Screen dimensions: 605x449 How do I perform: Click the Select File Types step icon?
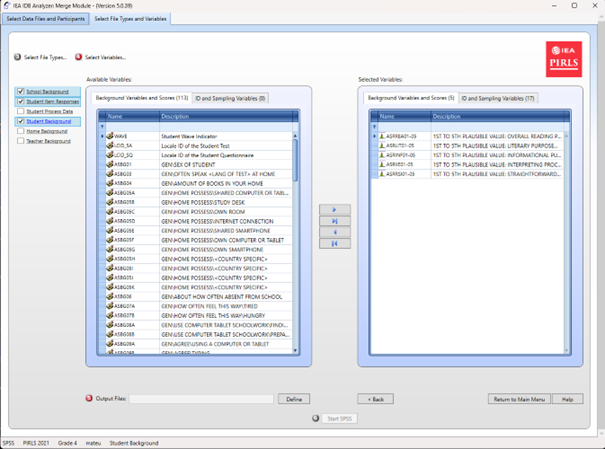(x=17, y=57)
